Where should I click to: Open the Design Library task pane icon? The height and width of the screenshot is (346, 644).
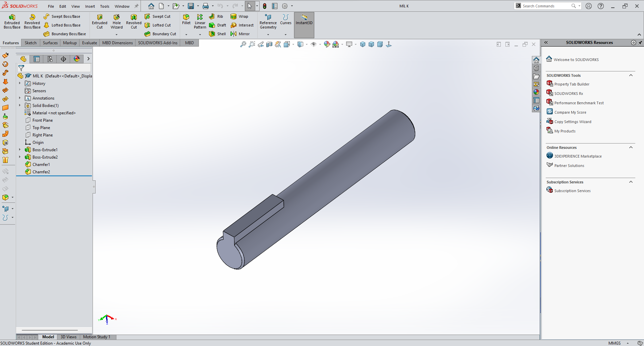(536, 68)
